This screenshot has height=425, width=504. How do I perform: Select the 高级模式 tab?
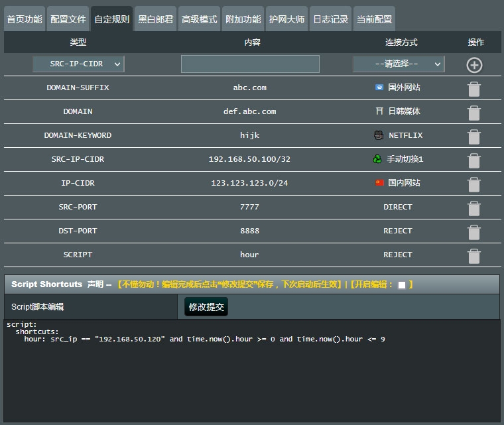click(x=200, y=19)
